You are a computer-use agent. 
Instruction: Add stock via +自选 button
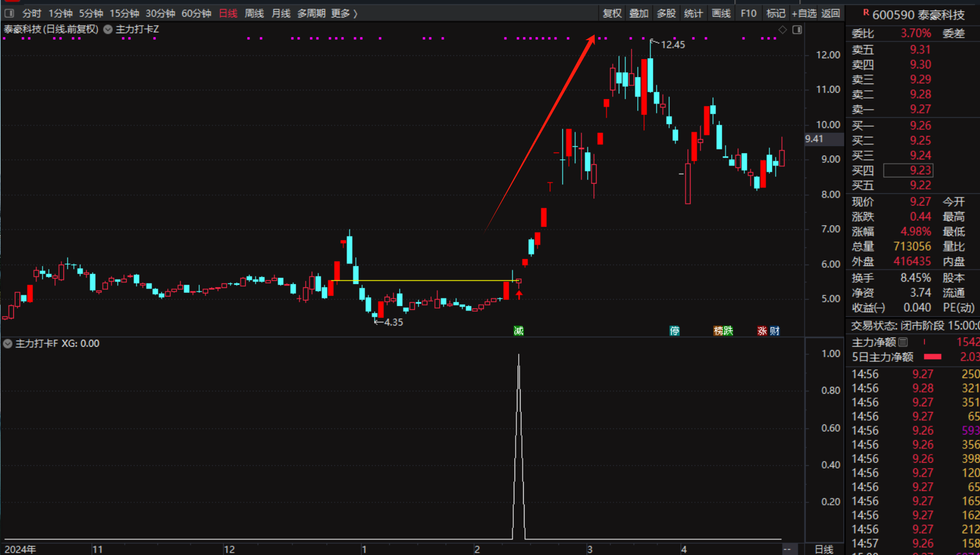coord(804,13)
